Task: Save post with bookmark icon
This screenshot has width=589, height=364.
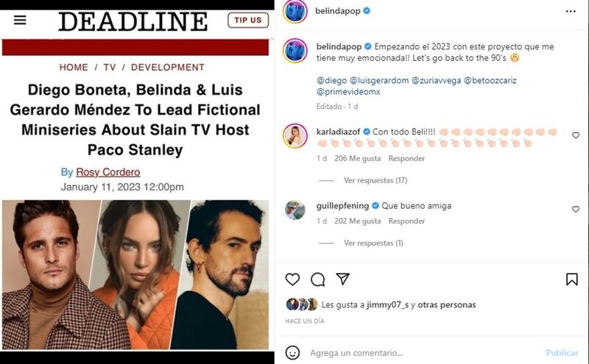Action: (572, 279)
